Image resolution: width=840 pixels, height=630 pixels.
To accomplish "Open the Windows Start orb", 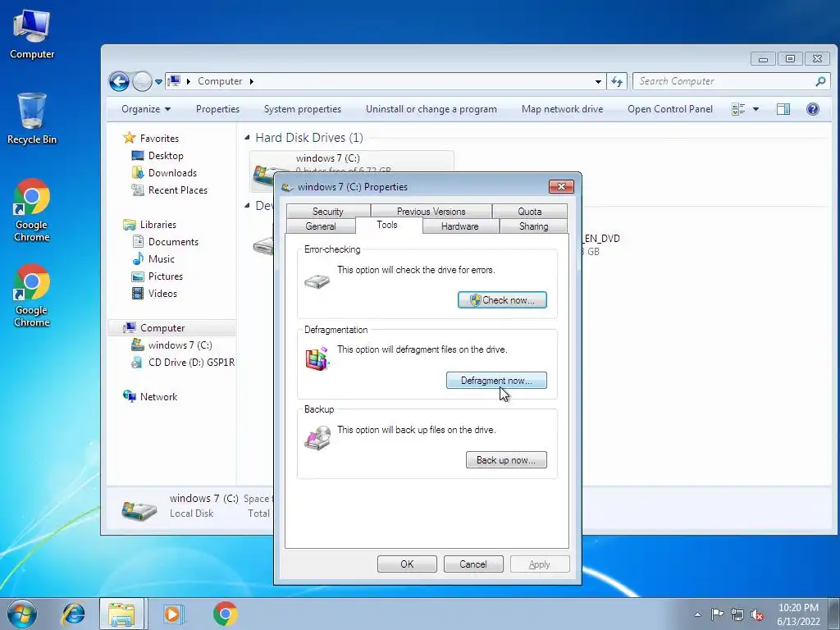I will 22,614.
